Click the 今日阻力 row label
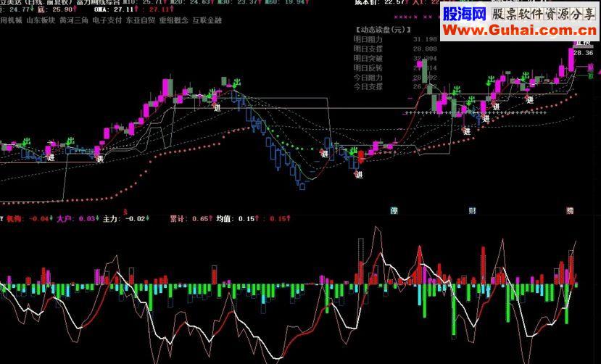Screen dimensions: 601x364 click(x=368, y=78)
